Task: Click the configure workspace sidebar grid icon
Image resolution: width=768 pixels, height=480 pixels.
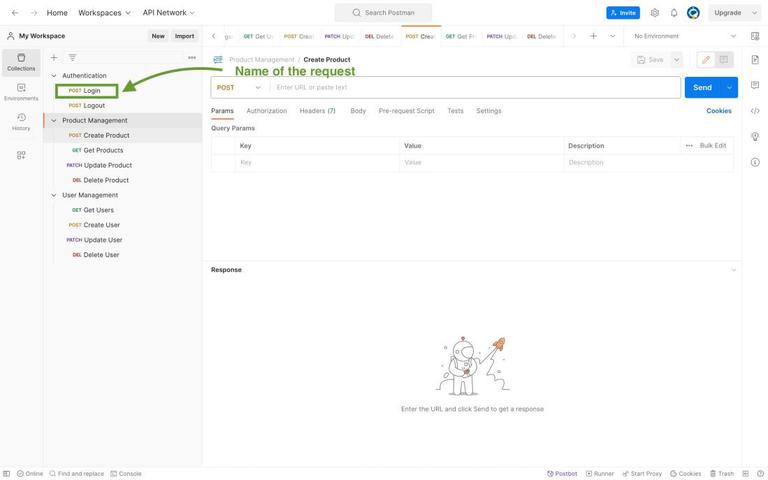Action: click(x=21, y=155)
